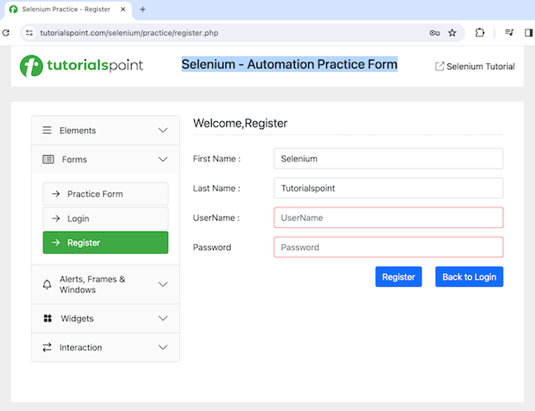Click the Widgets grid icon
Viewport: 535px width, 411px height.
(48, 318)
